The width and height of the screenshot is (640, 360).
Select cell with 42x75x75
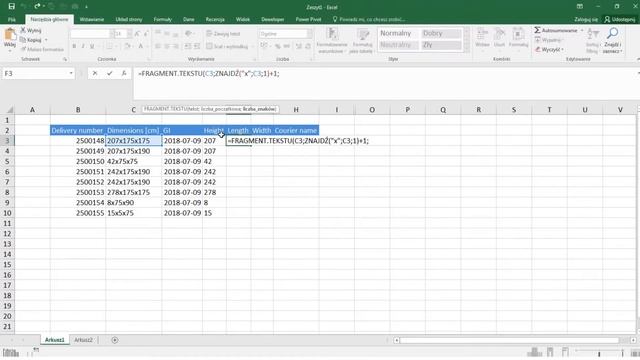[x=133, y=161]
